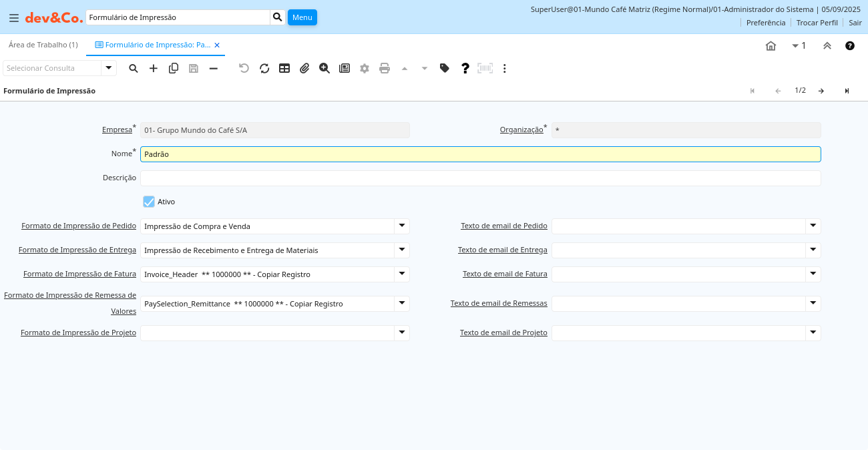Expand the Formato de Impressão de Pedido dropdown
Screen dimensions: 868x450
click(402, 226)
